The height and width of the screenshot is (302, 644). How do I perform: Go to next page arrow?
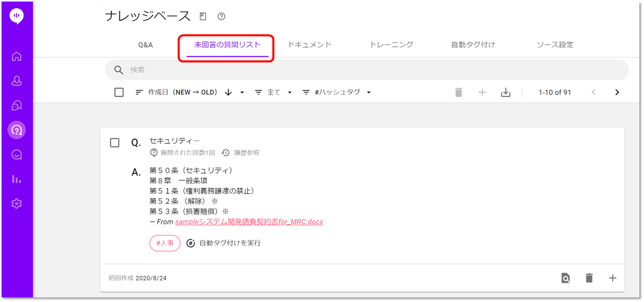tap(617, 93)
